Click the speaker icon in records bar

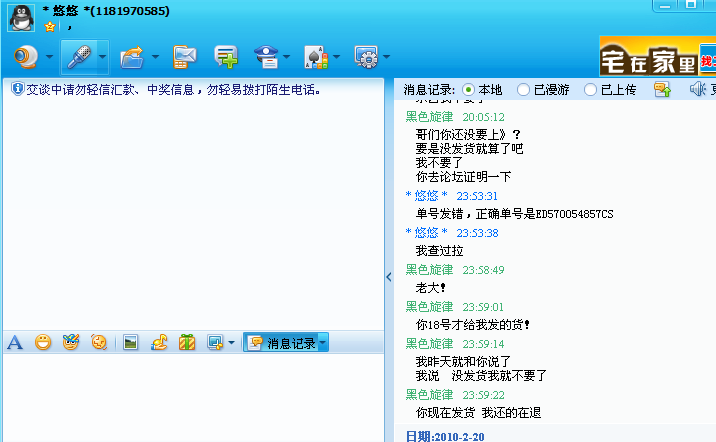(698, 89)
